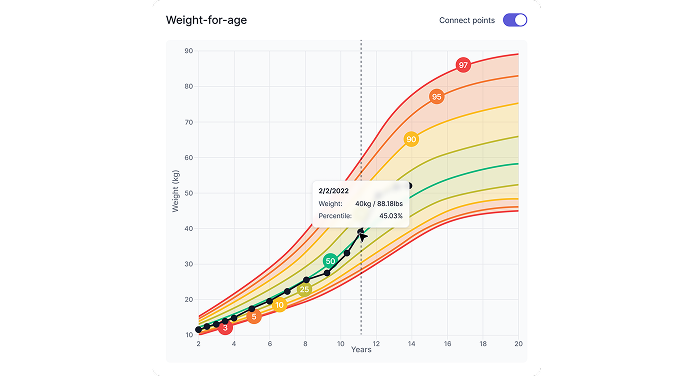Screen dimensions: 694x376
Task: Select the data point near 33 kg
Action: (x=347, y=253)
